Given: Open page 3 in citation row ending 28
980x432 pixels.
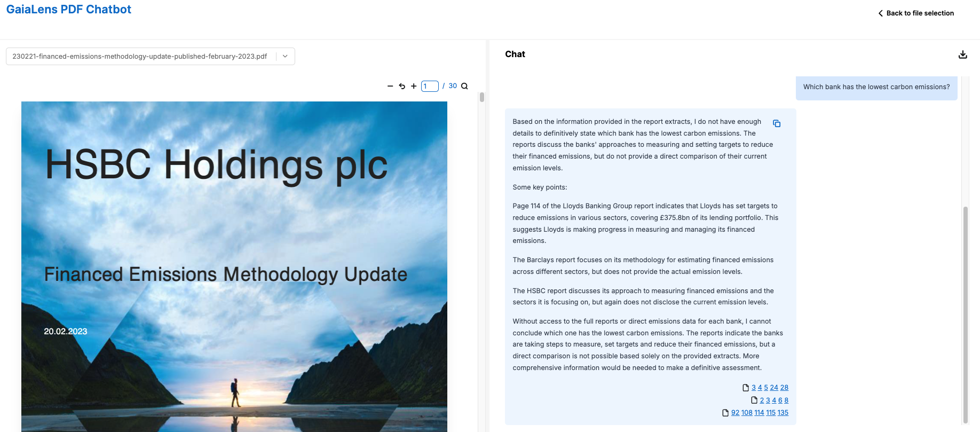Looking at the screenshot, I should [754, 388].
